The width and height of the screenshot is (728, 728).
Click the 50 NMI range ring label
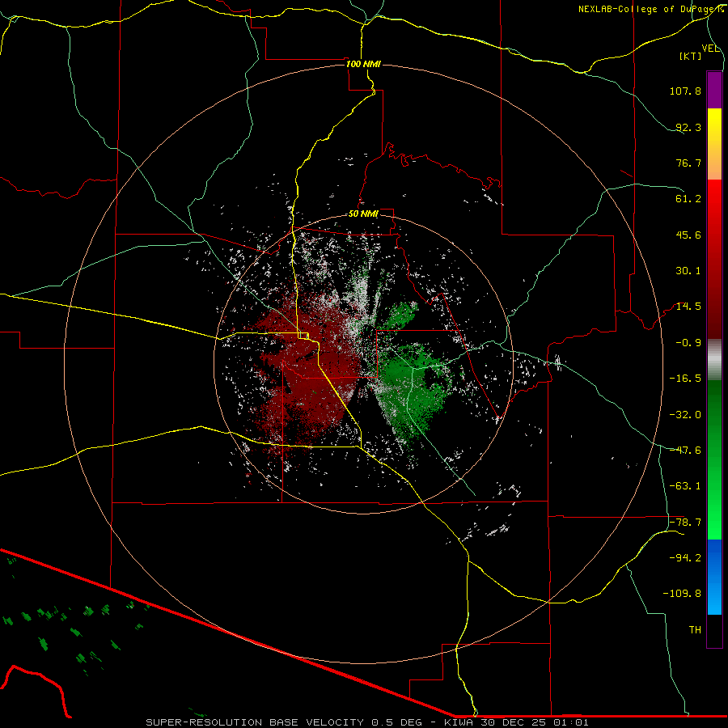point(363,214)
